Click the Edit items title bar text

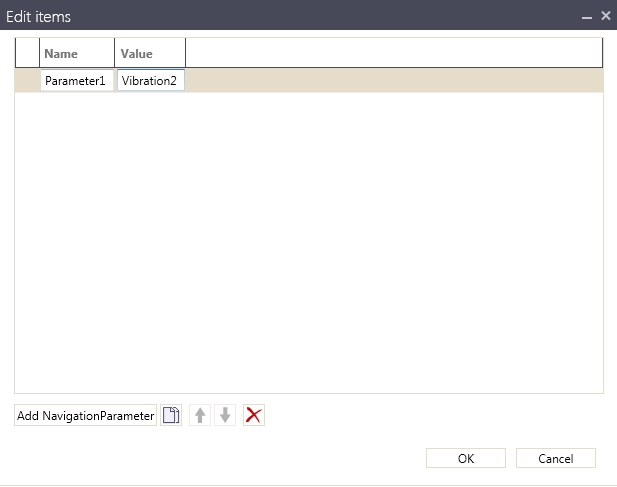point(39,17)
